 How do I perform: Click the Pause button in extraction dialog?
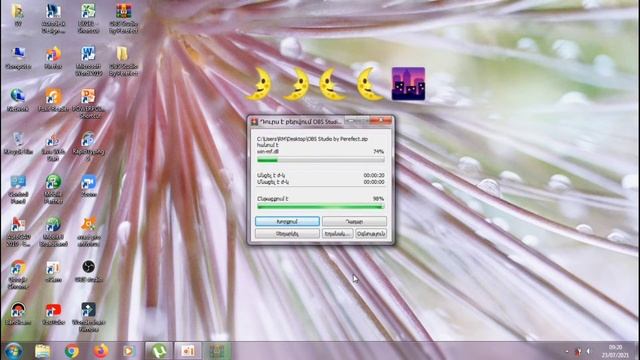point(354,221)
